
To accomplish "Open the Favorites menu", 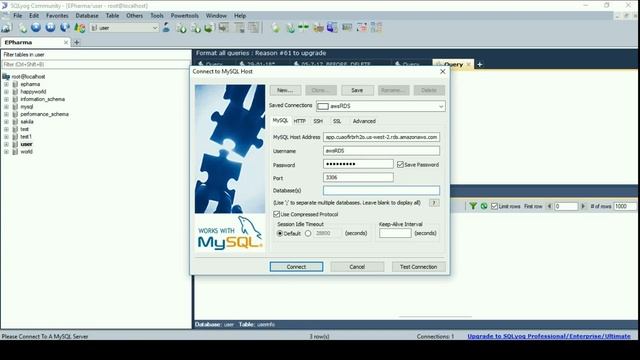I will pyautogui.click(x=57, y=16).
